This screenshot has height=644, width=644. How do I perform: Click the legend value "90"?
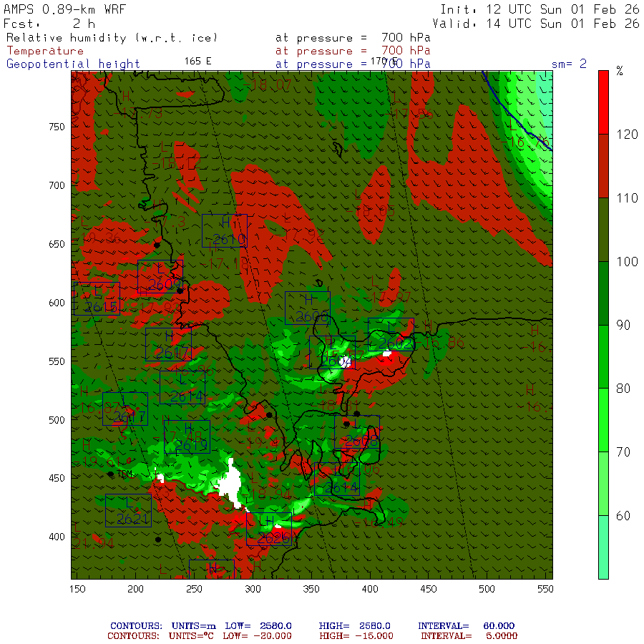click(x=623, y=326)
